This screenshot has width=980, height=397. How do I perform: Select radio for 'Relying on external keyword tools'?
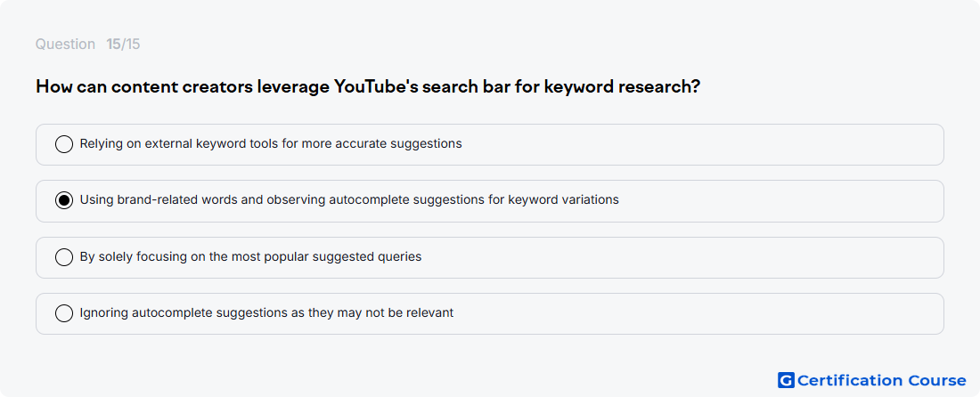[64, 144]
